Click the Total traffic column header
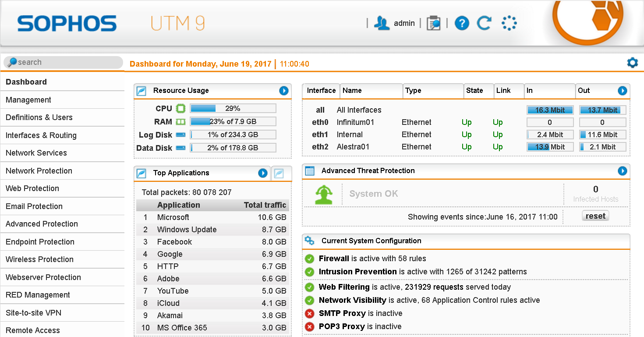The width and height of the screenshot is (644, 337). pyautogui.click(x=265, y=205)
